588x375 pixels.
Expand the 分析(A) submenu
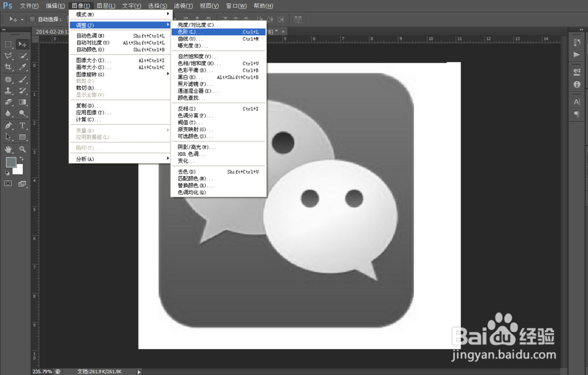tap(120, 159)
